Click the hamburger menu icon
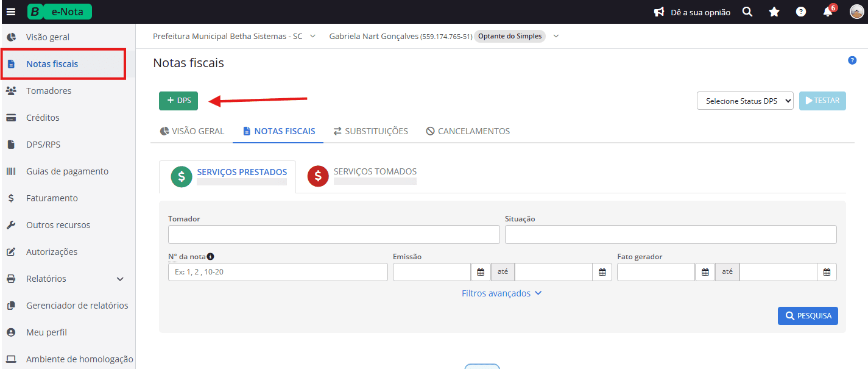The height and width of the screenshot is (369, 868). (x=10, y=10)
